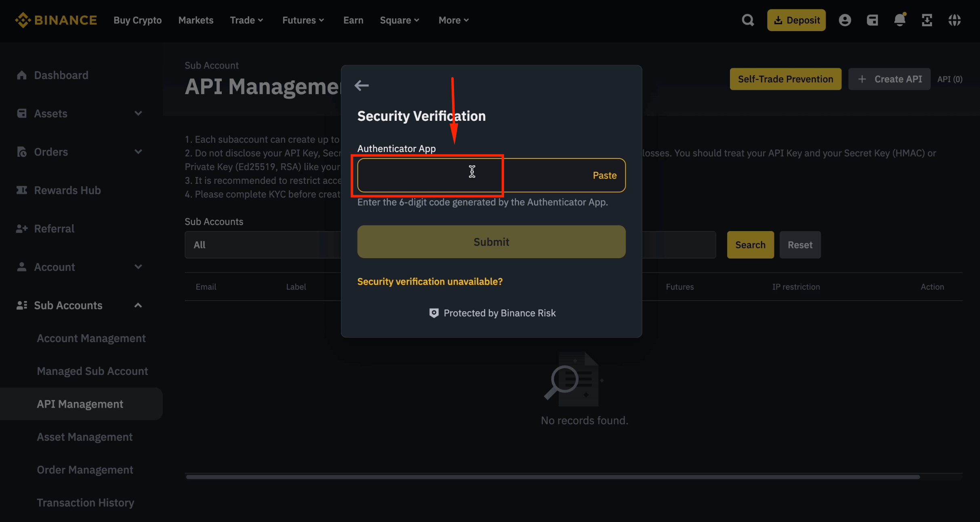Open Dashboard via the home icon
Image resolution: width=980 pixels, height=522 pixels.
(22, 75)
